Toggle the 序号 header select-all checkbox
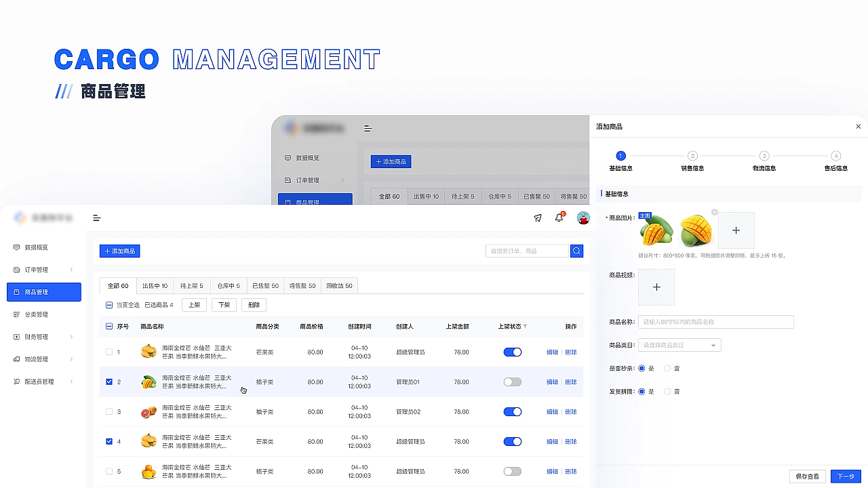868x488 pixels. pos(109,327)
